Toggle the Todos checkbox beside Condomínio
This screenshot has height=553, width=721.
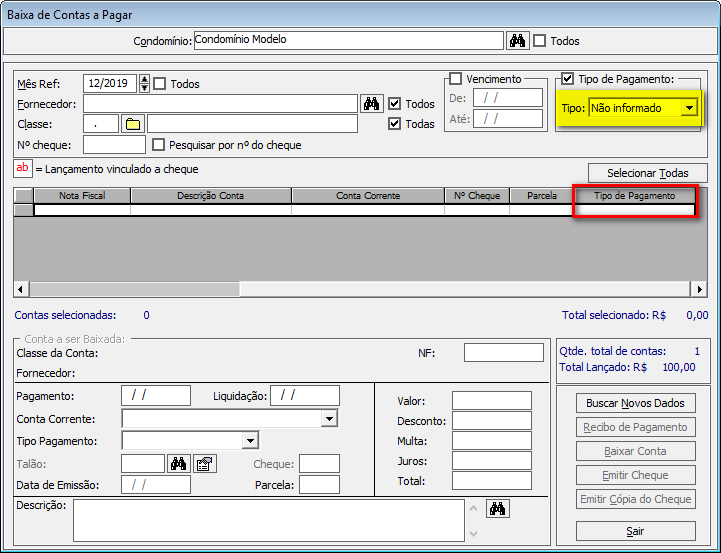pyautogui.click(x=540, y=41)
